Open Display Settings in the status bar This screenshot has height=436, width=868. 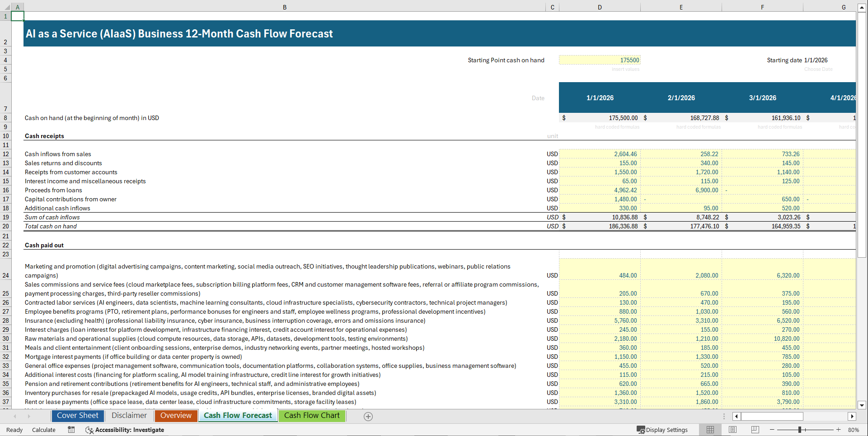point(662,430)
